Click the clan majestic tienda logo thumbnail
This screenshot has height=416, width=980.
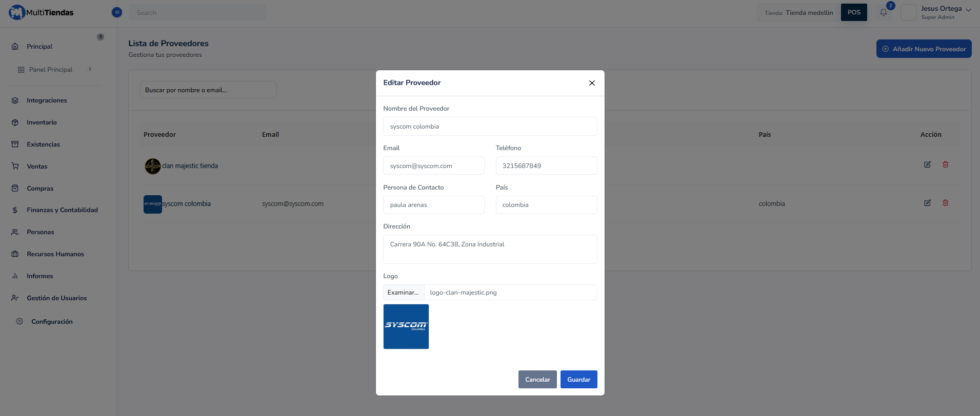tap(153, 166)
